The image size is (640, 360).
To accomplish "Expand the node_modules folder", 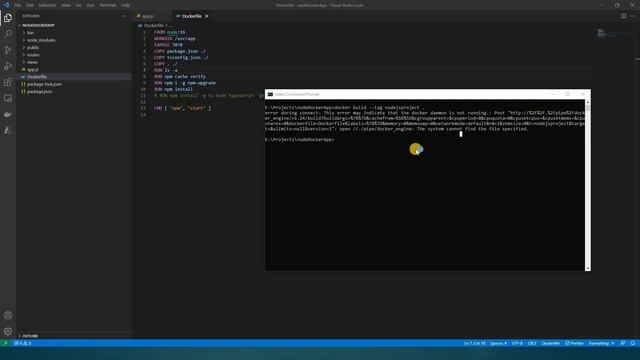I will click(x=41, y=40).
